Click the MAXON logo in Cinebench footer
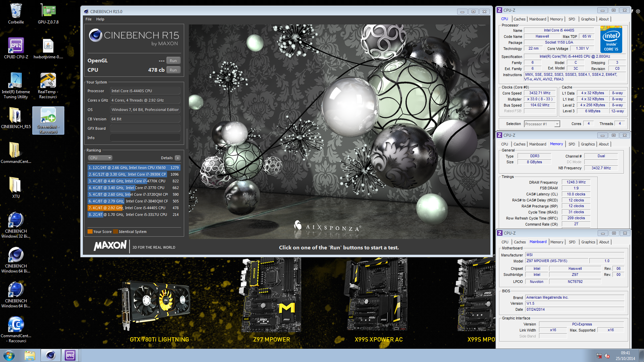644x362 pixels. pyautogui.click(x=110, y=246)
